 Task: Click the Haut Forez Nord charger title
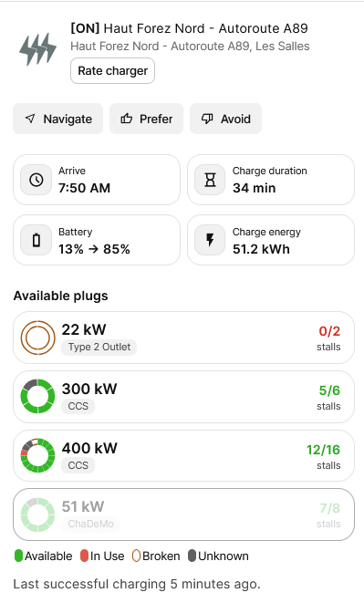click(x=189, y=28)
